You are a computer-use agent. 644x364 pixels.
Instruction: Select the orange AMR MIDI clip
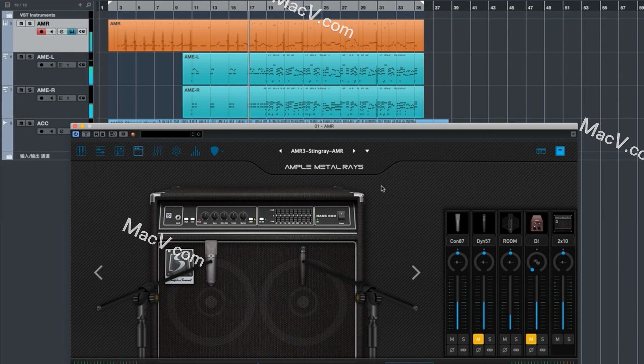tap(266, 35)
